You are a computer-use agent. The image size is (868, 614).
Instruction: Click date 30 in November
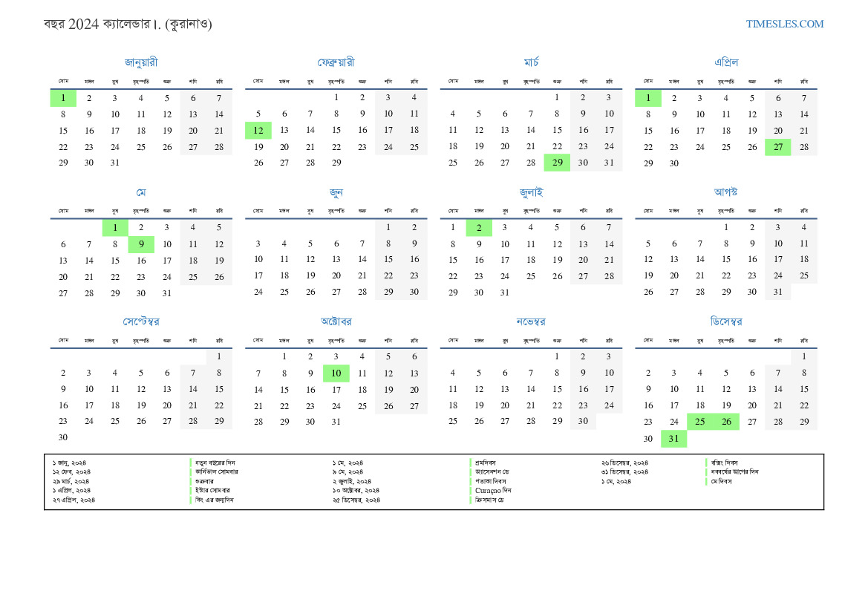(583, 421)
